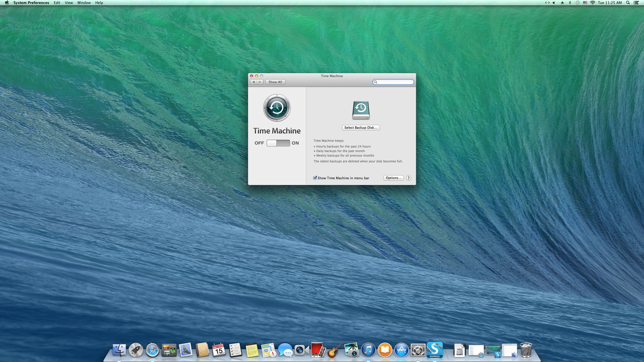This screenshot has height=362, width=644.
Task: Open Contacts from the Dock
Action: [x=202, y=350]
